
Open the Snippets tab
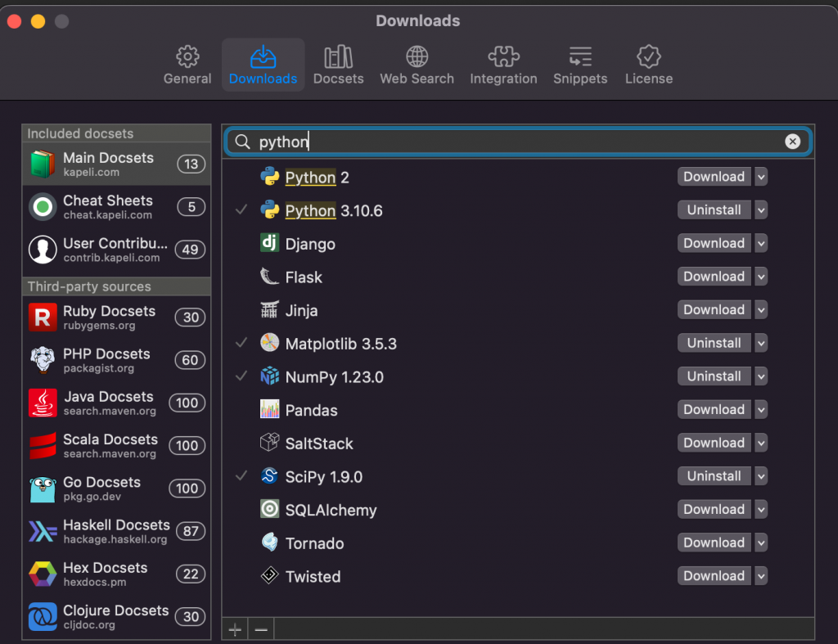click(580, 65)
